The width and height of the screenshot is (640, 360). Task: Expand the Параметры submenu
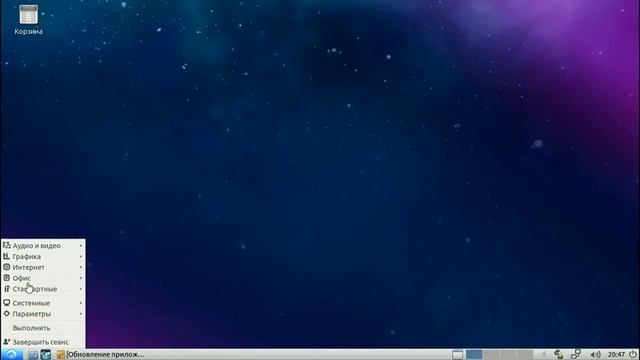coord(43,314)
